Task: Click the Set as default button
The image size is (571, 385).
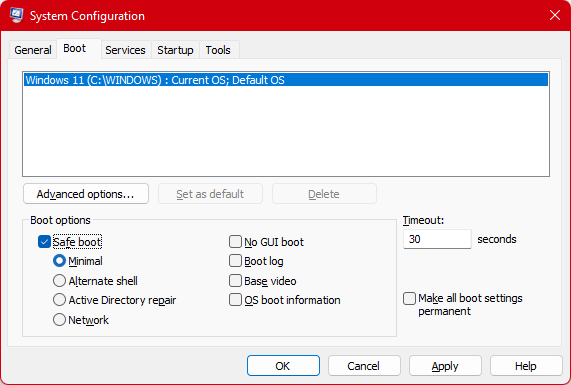Action: coord(210,194)
